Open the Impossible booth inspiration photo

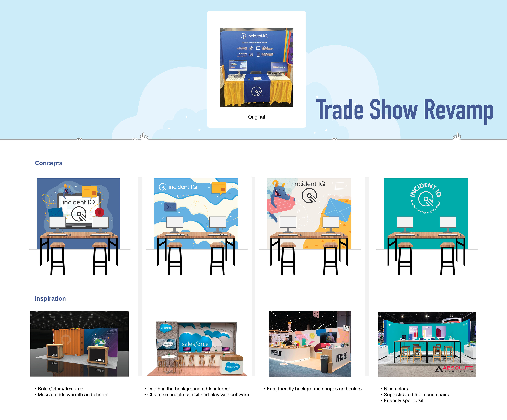[310, 344]
